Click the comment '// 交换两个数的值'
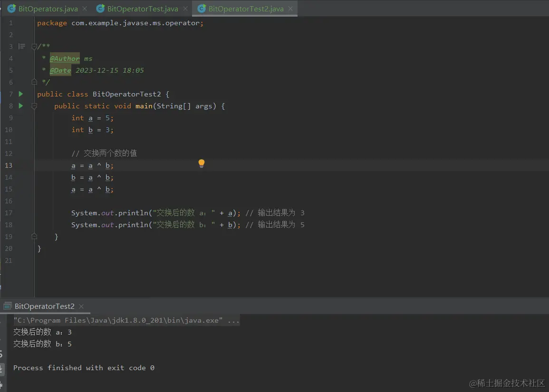 [104, 153]
